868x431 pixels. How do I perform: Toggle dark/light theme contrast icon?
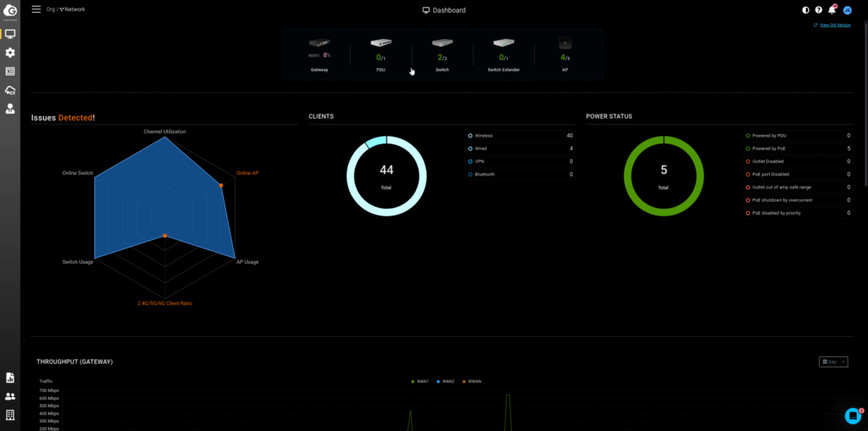coord(805,10)
